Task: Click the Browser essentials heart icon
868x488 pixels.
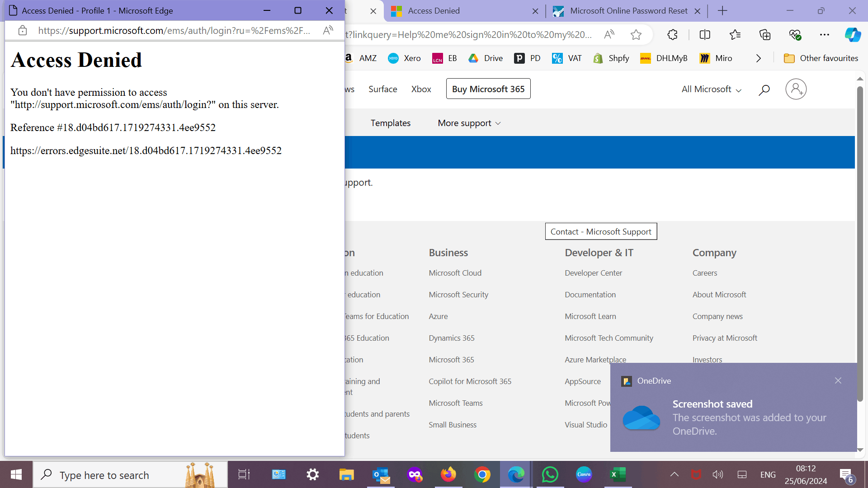Action: point(795,35)
